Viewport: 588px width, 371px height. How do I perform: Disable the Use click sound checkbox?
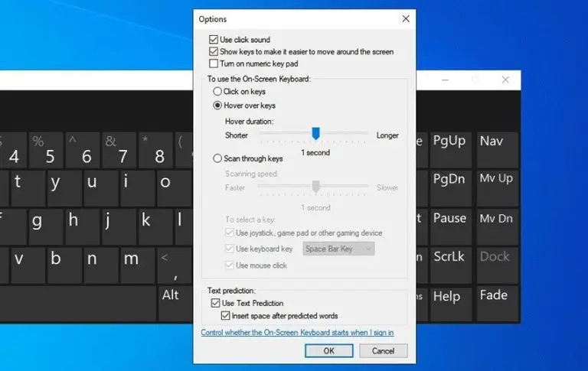214,40
